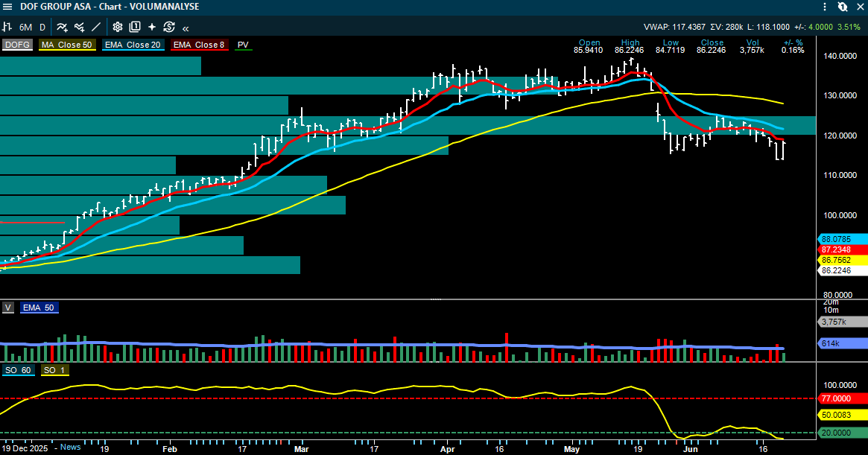Click the Open 85.9410 value
868x455 pixels.
(x=589, y=51)
